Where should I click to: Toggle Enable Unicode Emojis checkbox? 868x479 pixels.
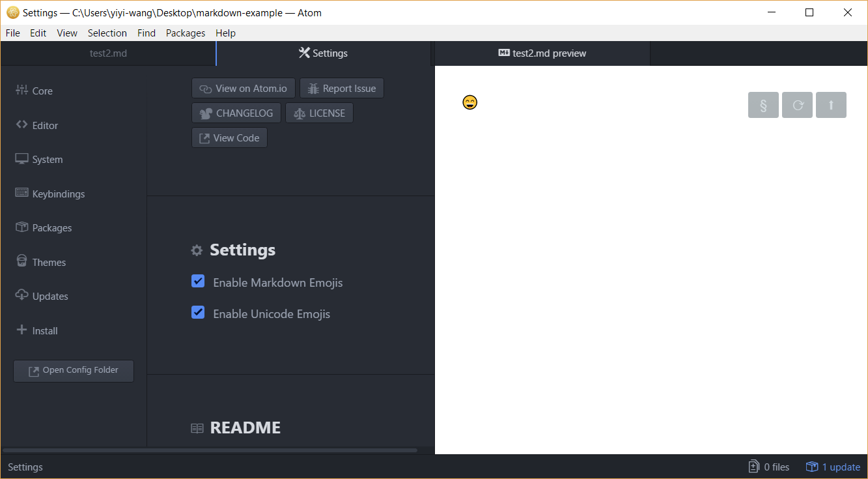198,312
